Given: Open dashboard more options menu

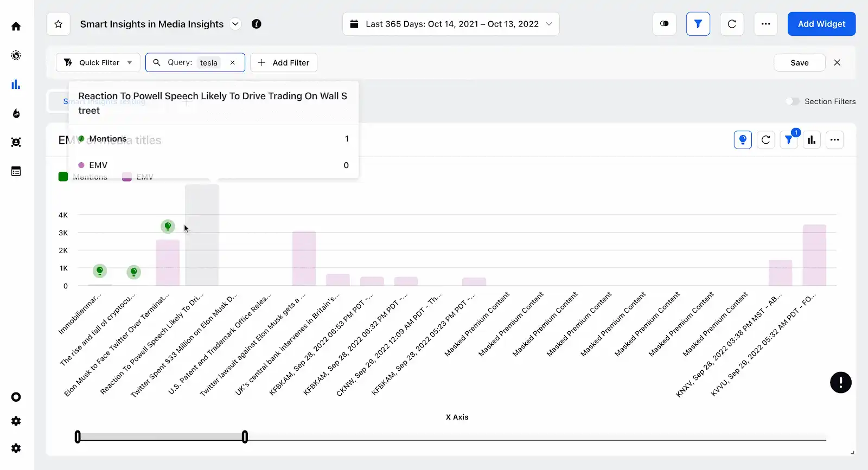Looking at the screenshot, I should pyautogui.click(x=765, y=24).
